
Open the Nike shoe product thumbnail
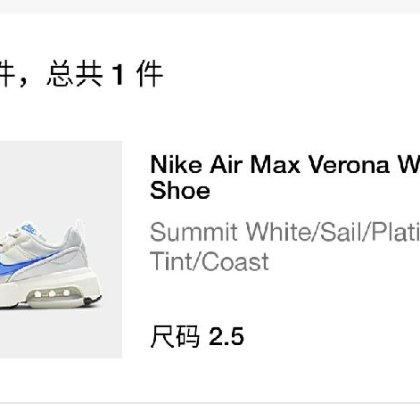61,249
